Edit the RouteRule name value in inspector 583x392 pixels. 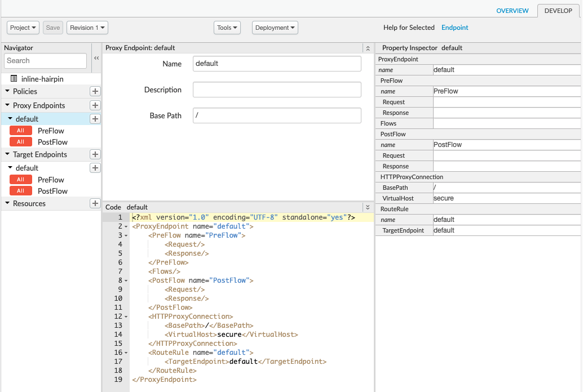(507, 220)
